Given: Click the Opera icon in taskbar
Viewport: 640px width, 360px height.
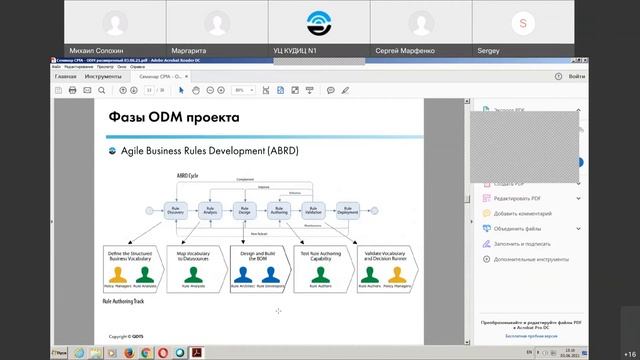Looking at the screenshot, I should tap(163, 353).
